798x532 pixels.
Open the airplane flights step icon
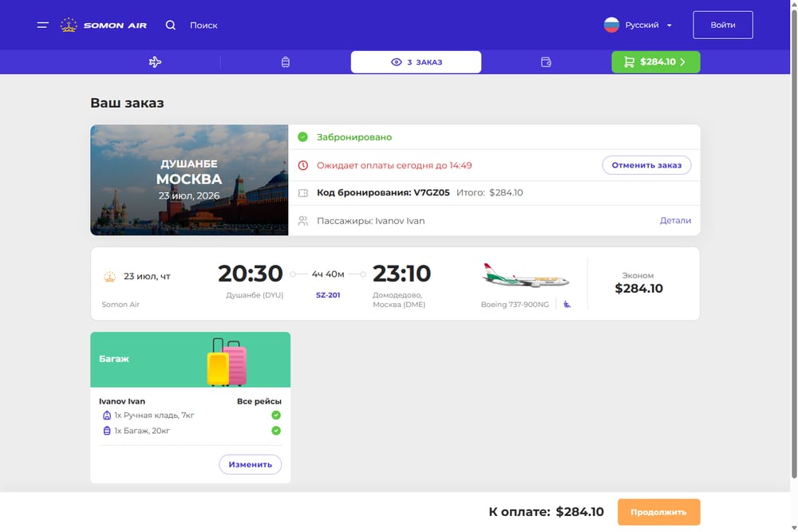(156, 62)
